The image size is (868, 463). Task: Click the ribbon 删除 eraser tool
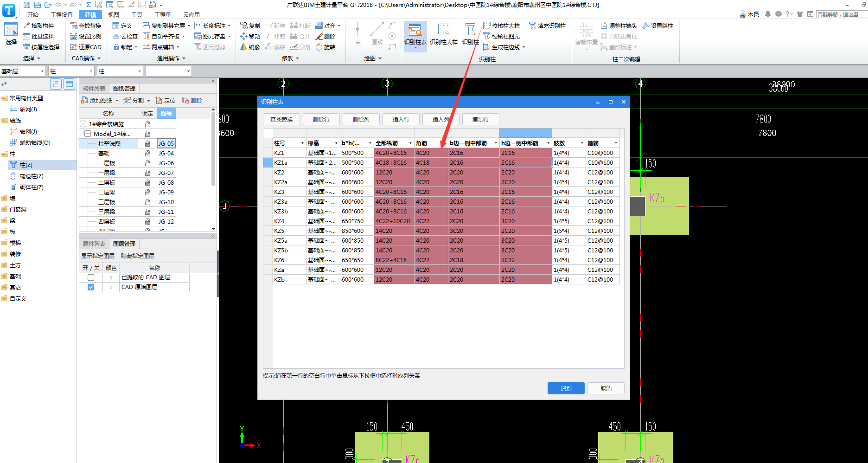point(325,37)
